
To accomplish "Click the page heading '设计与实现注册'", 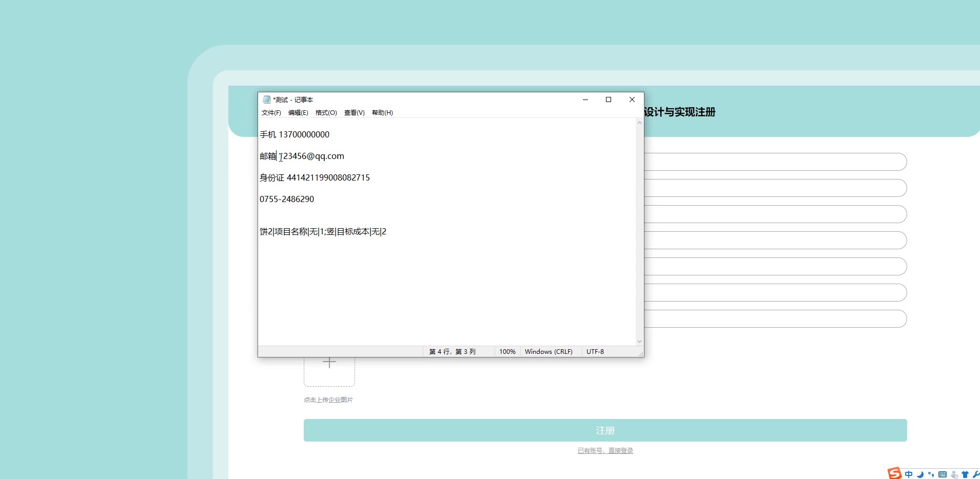I will 680,112.
